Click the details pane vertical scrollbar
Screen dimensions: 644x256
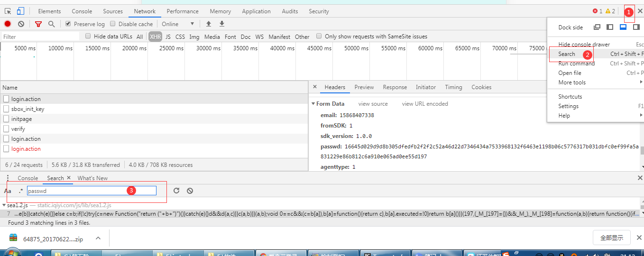click(642, 151)
